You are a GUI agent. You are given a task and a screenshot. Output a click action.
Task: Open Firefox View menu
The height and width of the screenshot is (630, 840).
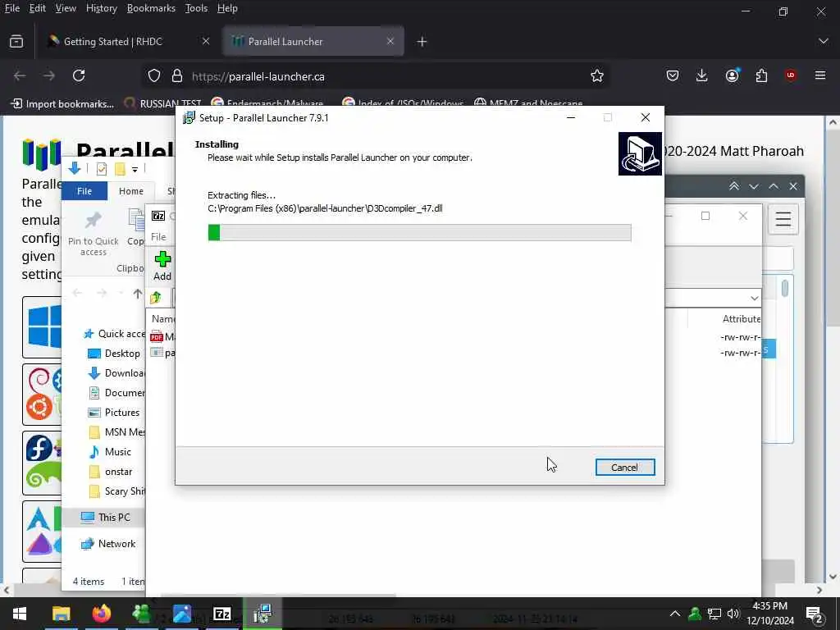coord(66,8)
